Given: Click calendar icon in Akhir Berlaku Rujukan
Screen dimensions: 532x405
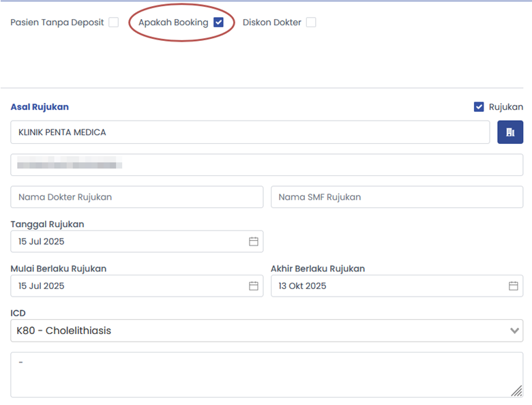Looking at the screenshot, I should point(514,286).
